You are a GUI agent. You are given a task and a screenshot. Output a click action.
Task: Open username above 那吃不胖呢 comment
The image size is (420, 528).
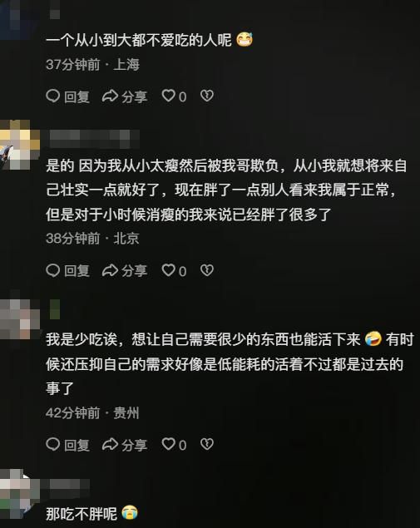click(x=69, y=488)
